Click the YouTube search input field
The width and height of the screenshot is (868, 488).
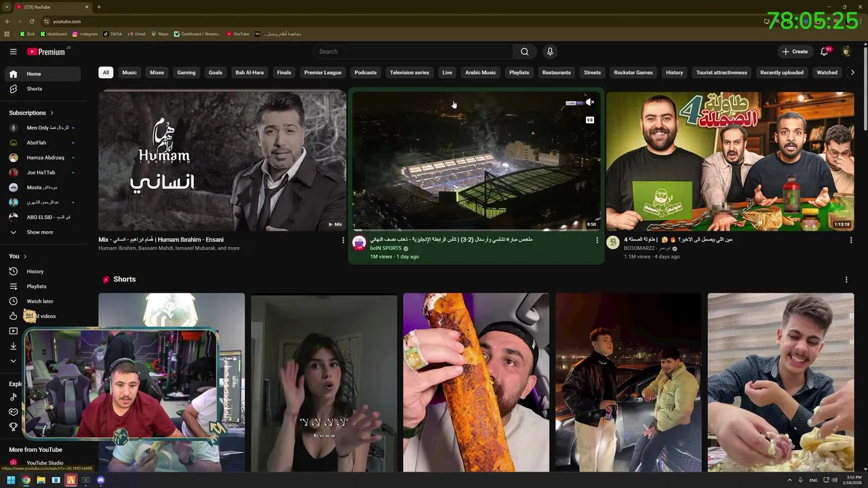(414, 52)
